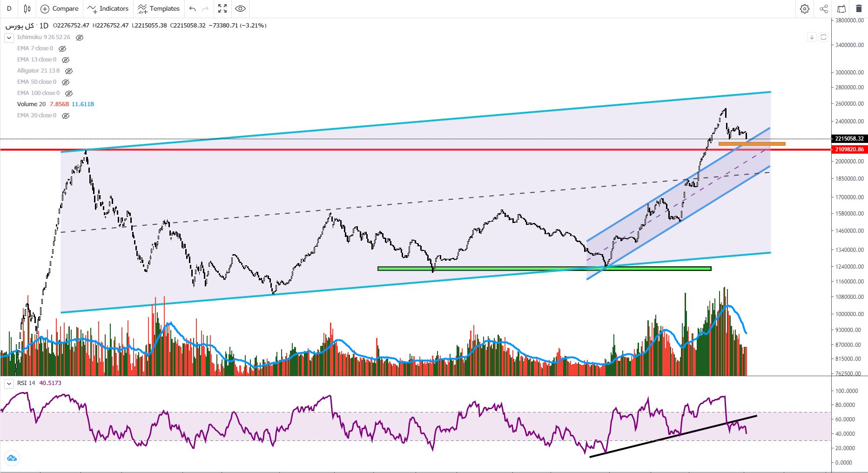Open chart settings gear icon
Screen dimensions: 868x473
[805, 9]
